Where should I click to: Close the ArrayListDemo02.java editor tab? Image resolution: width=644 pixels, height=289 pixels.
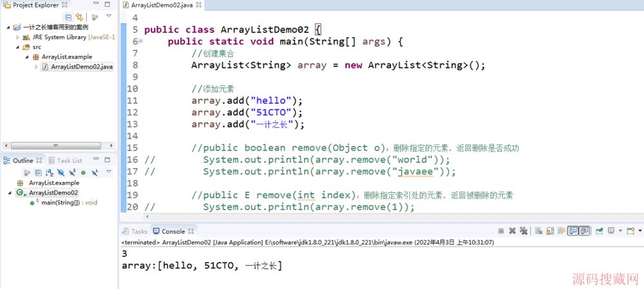point(199,5)
